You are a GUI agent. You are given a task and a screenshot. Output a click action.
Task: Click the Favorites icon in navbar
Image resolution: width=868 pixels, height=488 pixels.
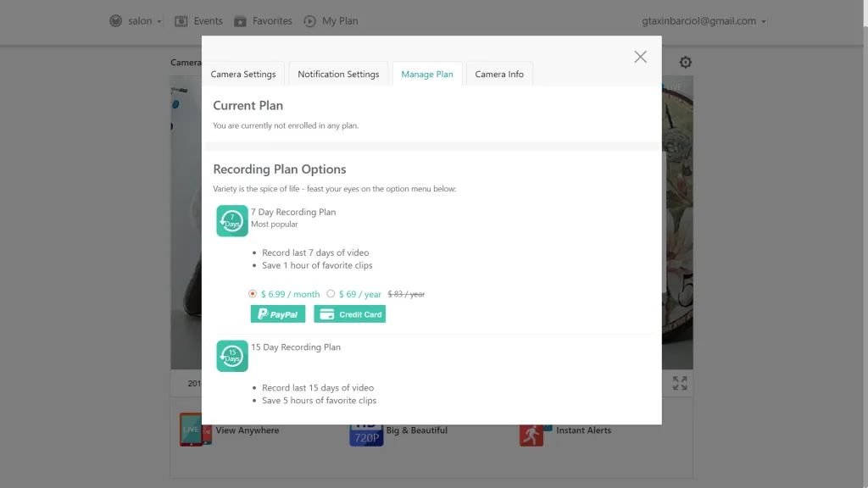pos(241,21)
